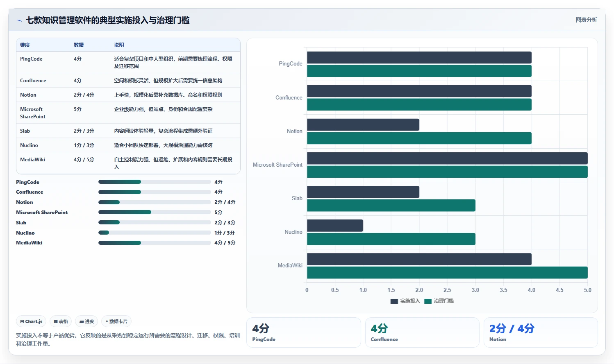Click MediaWiki's green 治理门槛 chart bar

coord(447,273)
